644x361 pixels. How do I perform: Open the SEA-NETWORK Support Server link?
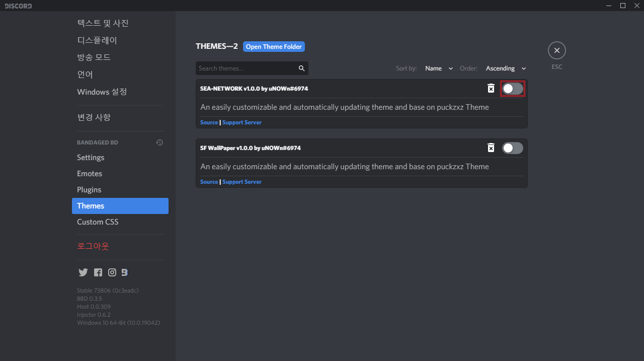(242, 122)
